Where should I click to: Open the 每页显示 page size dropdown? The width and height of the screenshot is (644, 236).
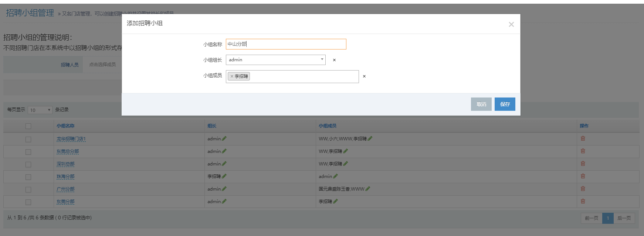[40, 110]
